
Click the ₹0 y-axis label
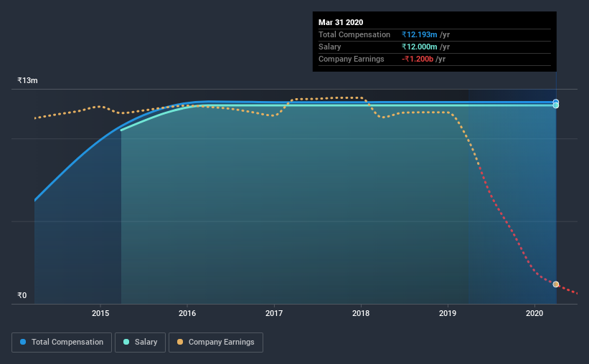tap(22, 295)
